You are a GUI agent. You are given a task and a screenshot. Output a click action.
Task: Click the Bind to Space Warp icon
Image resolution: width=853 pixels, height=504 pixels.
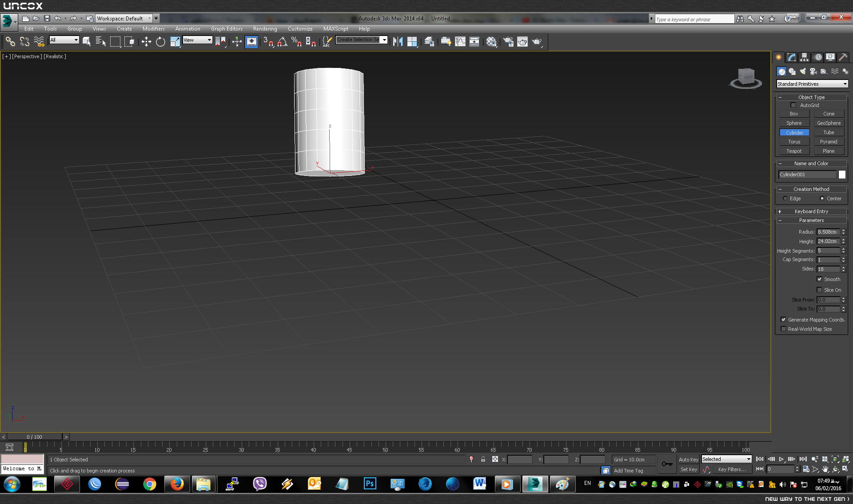click(39, 42)
